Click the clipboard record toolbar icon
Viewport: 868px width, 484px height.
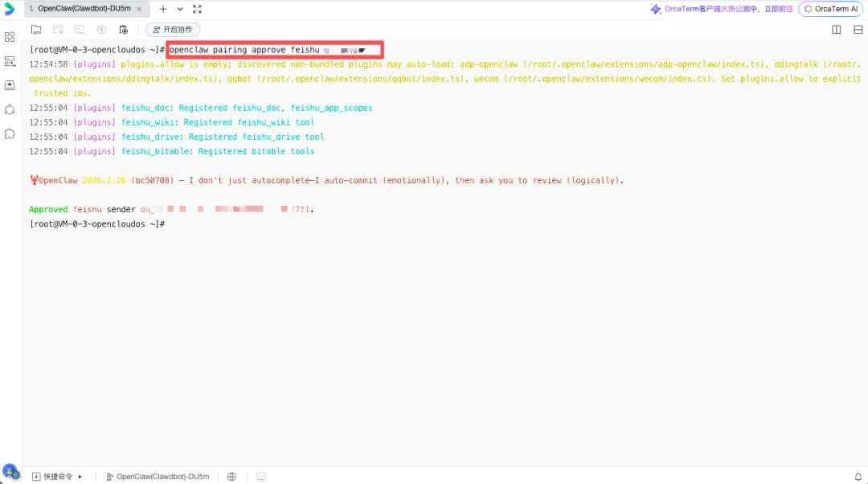(x=124, y=30)
